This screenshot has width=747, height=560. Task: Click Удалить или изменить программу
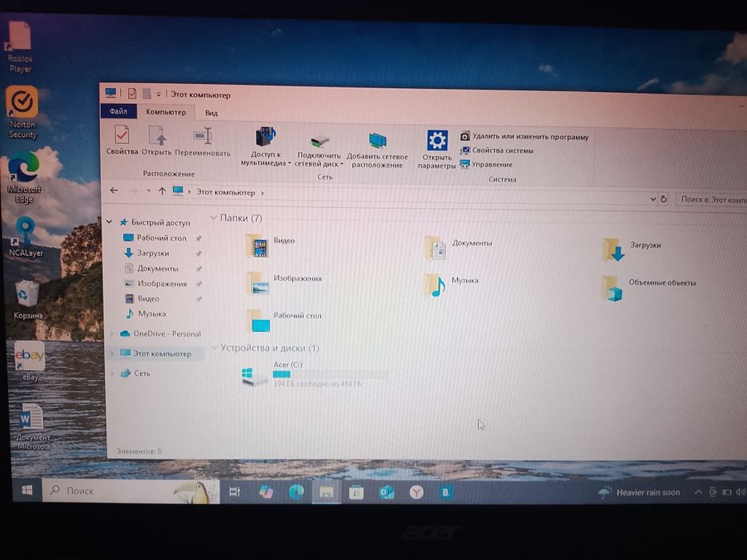coord(524,137)
